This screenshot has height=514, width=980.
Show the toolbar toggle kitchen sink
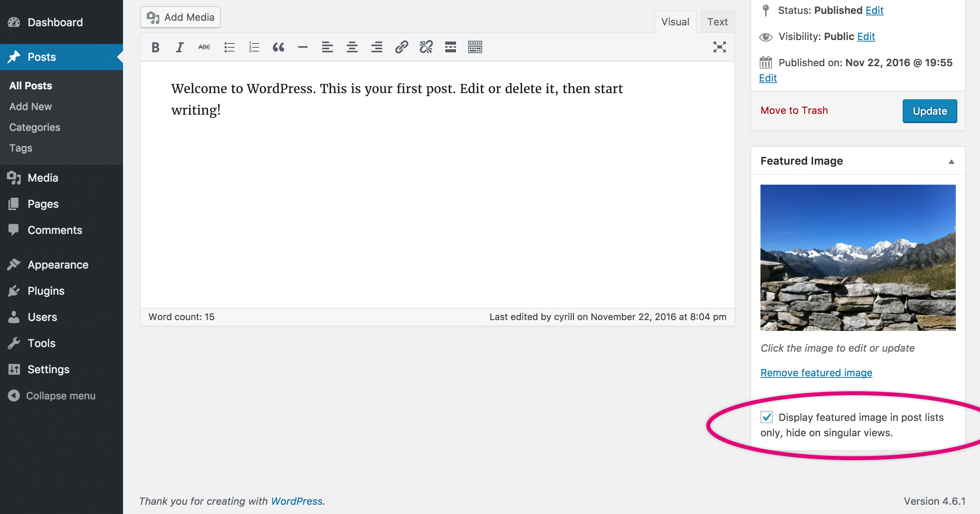pos(475,47)
